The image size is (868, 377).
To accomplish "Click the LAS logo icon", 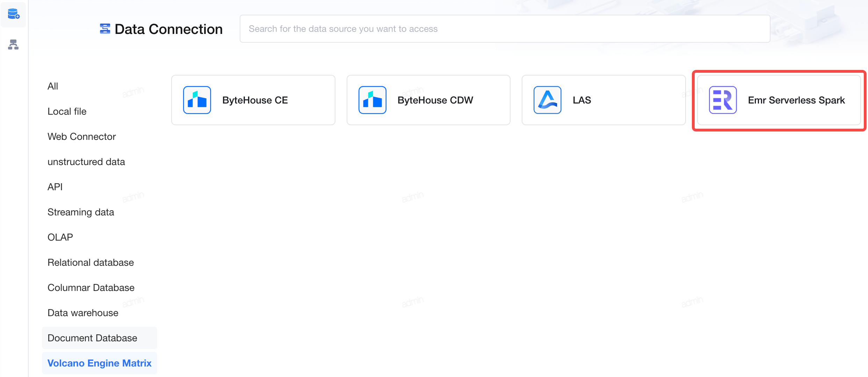I will pos(548,100).
